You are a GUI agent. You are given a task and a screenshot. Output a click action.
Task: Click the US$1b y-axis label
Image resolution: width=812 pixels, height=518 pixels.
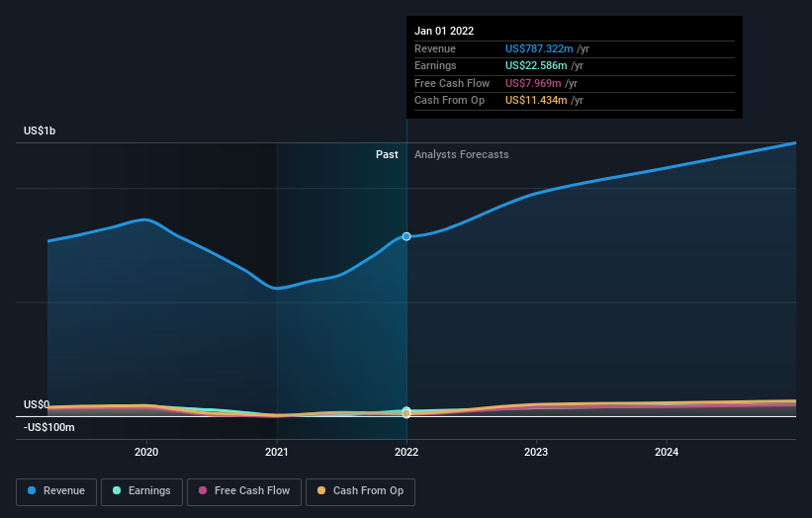click(x=40, y=130)
